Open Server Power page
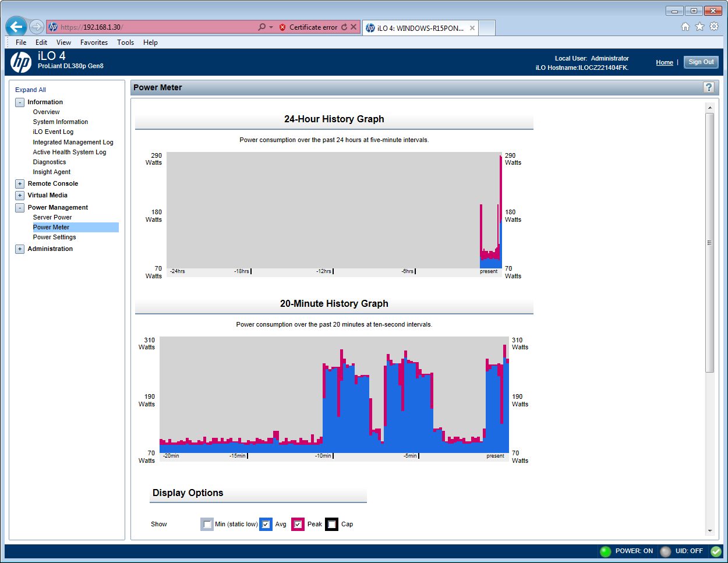The height and width of the screenshot is (563, 728). (x=52, y=217)
